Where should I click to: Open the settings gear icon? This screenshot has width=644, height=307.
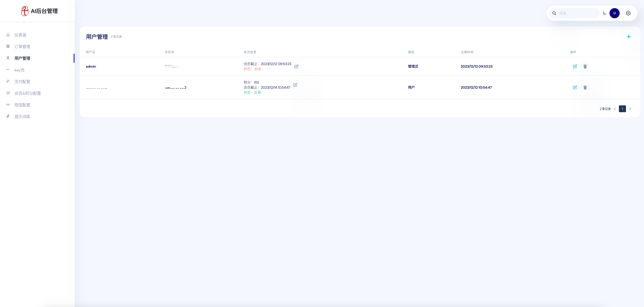point(628,13)
